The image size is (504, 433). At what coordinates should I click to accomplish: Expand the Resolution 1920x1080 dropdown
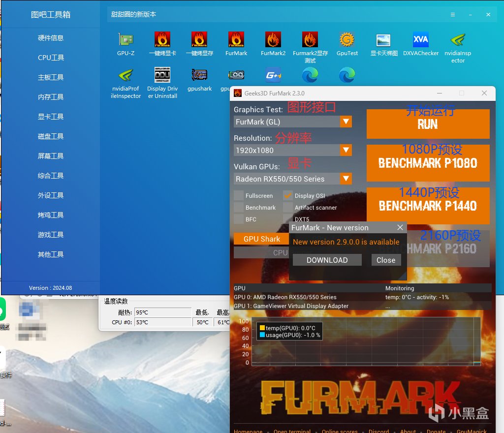tap(346, 150)
